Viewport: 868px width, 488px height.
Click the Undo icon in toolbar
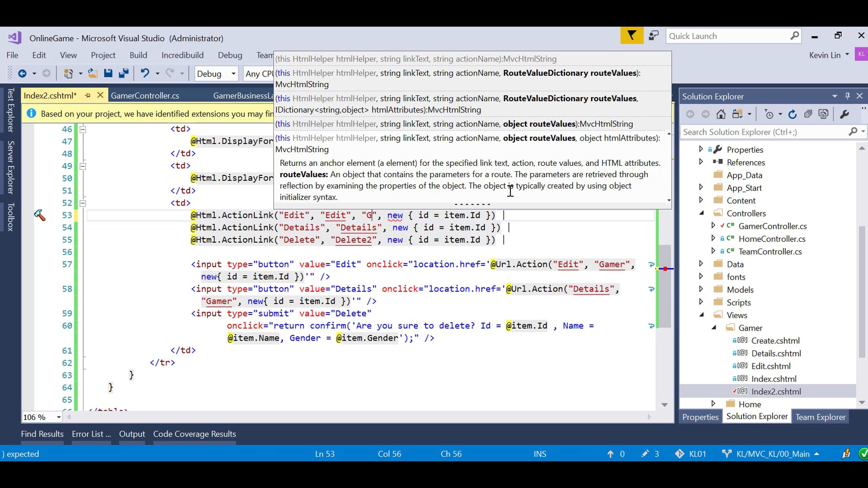[145, 73]
